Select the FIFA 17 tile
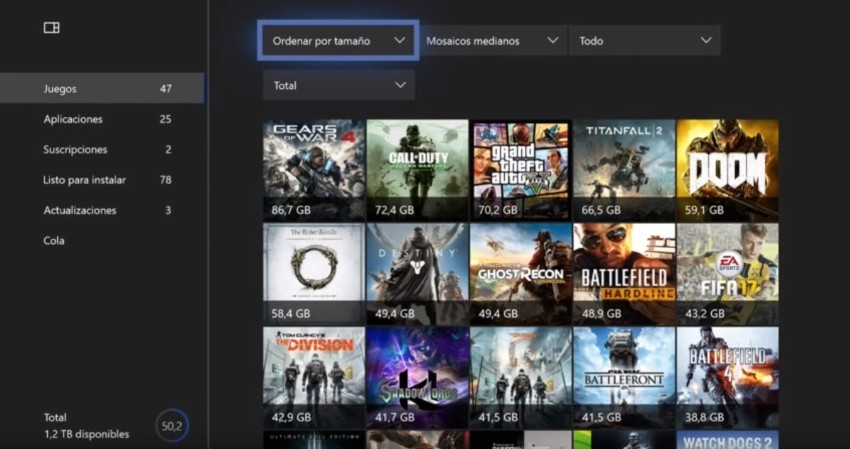 pyautogui.click(x=727, y=274)
